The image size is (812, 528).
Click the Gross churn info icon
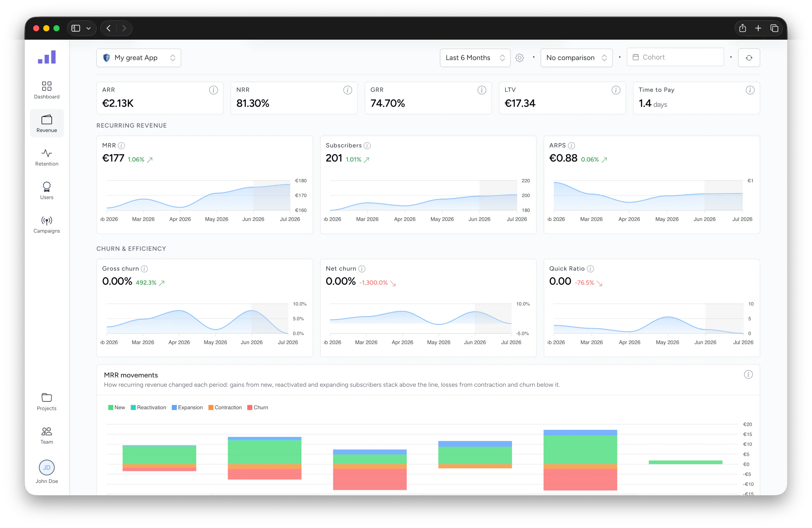pos(144,269)
